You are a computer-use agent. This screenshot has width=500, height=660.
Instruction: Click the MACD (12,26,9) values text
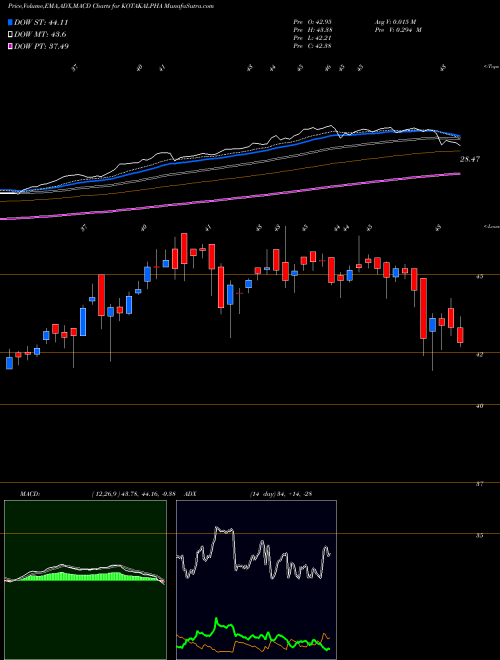(x=133, y=494)
